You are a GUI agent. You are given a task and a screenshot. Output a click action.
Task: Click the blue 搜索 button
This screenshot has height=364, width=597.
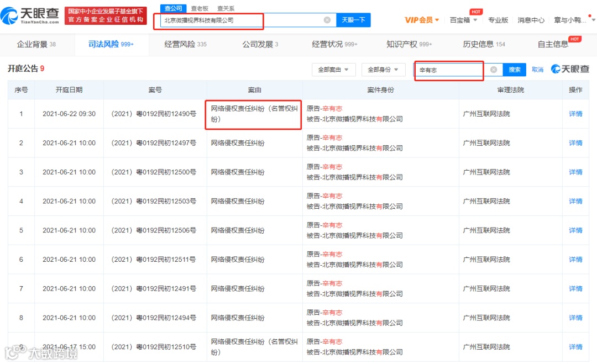pyautogui.click(x=515, y=70)
